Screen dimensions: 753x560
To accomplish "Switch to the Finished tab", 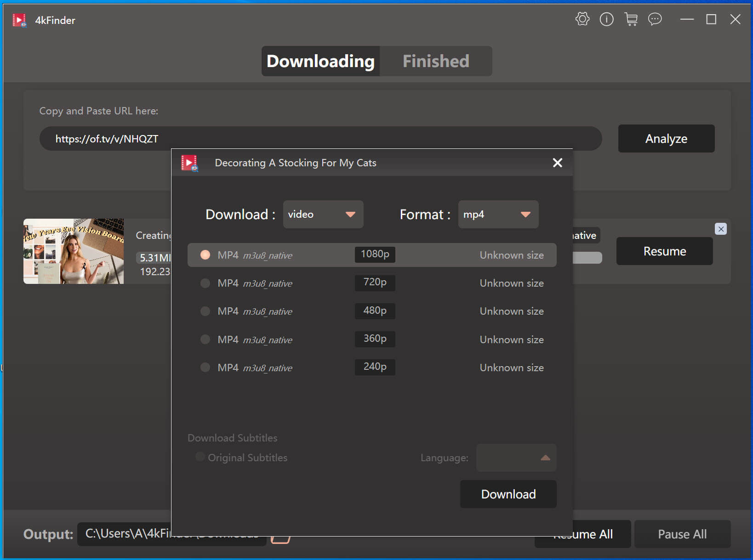I will pos(435,61).
